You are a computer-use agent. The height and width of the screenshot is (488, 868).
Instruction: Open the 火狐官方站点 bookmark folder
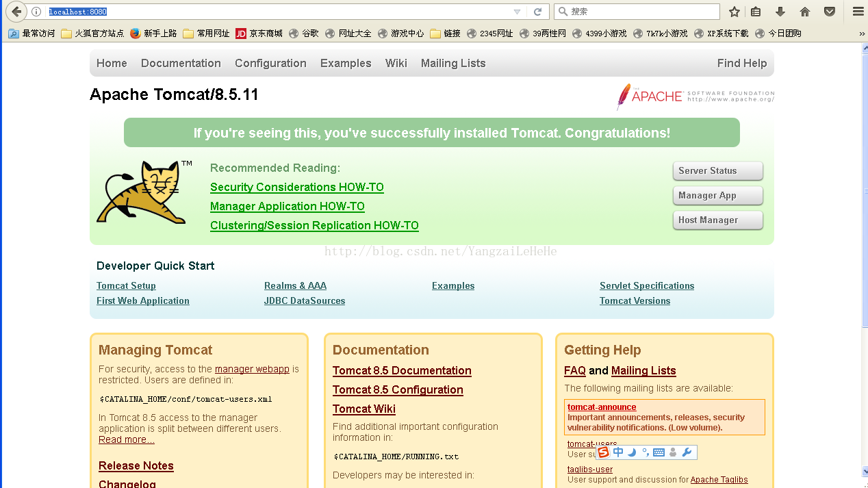[92, 33]
